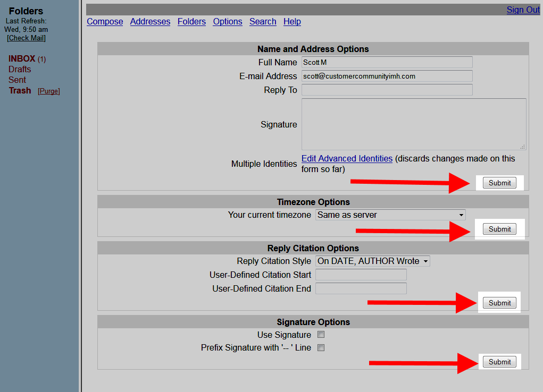Open the Trash folder
Image resolution: width=543 pixels, height=392 pixels.
(x=20, y=91)
